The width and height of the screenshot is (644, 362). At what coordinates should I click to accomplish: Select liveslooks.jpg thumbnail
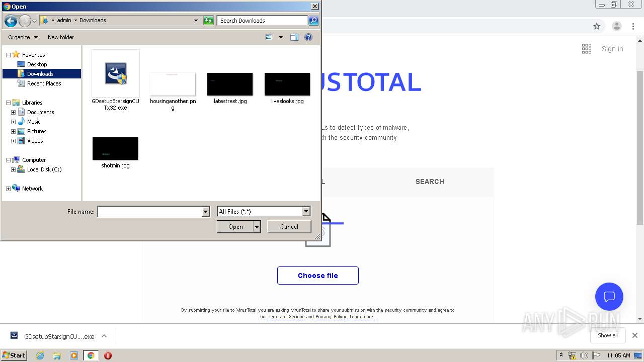point(287,84)
